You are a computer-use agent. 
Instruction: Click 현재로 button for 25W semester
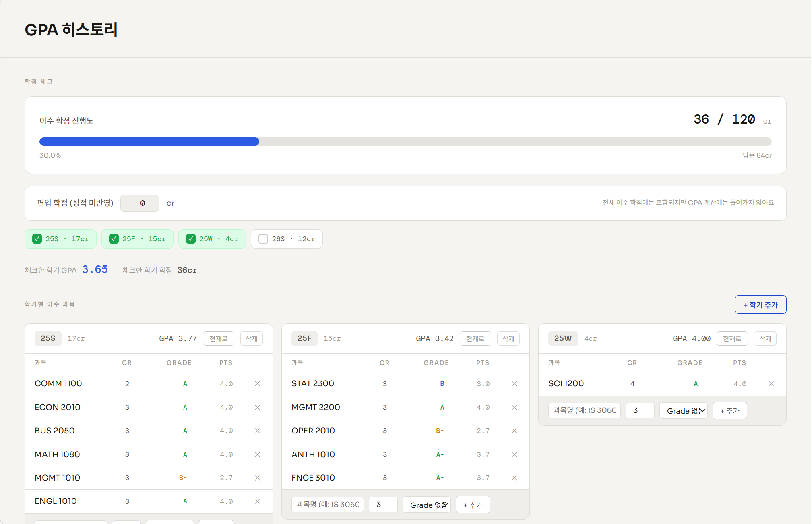tap(732, 339)
